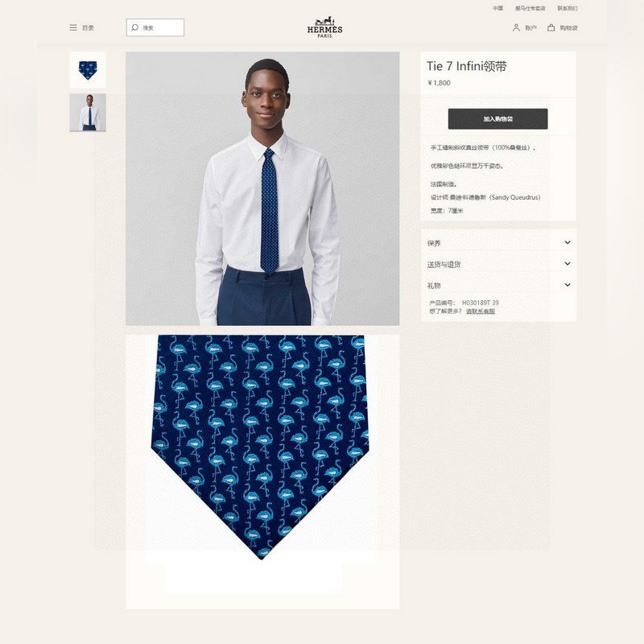This screenshot has height=644, width=644.
Task: Open the hamburger menu icon
Action: [x=73, y=27]
